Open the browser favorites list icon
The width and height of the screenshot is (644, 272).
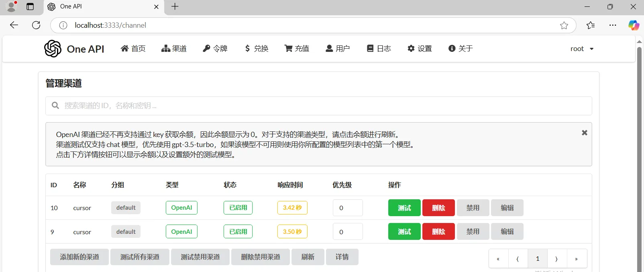tap(591, 25)
